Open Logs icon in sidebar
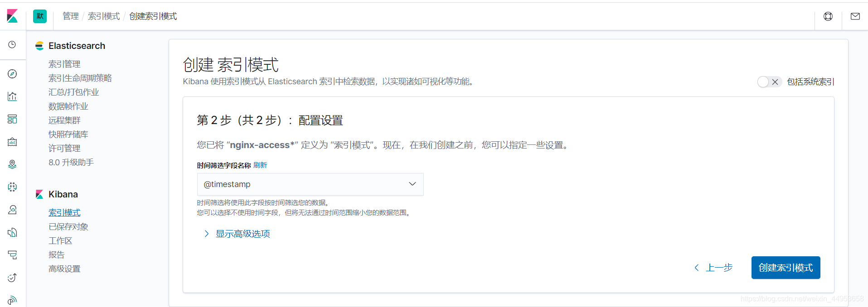 tap(12, 232)
